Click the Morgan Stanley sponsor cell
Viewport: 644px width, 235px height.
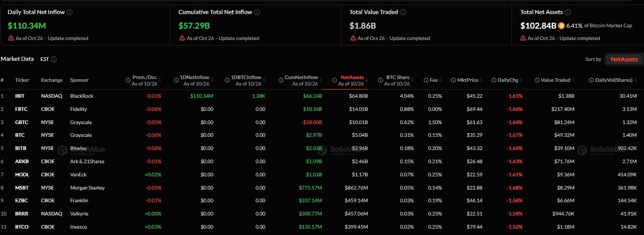[x=87, y=188]
